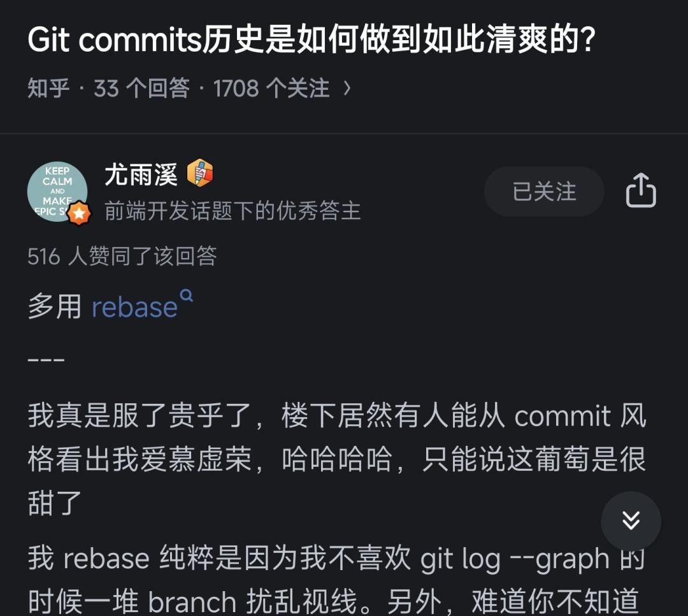Click the search glyph after the rebase keyword
688x616 pixels.
(x=185, y=295)
